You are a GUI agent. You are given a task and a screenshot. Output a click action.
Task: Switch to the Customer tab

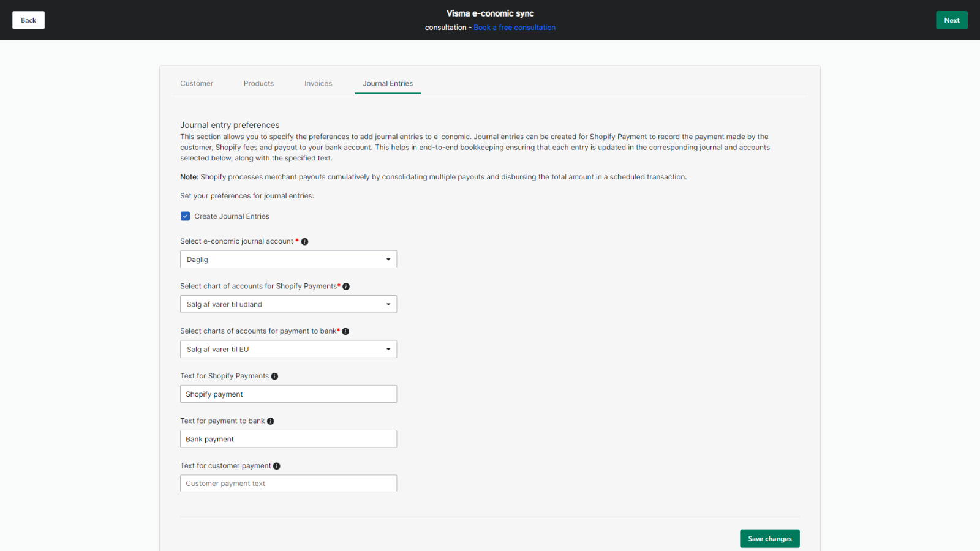pyautogui.click(x=196, y=83)
